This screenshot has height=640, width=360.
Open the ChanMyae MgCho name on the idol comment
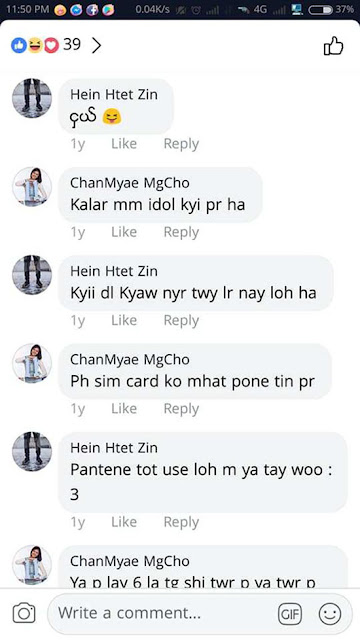pyautogui.click(x=130, y=183)
